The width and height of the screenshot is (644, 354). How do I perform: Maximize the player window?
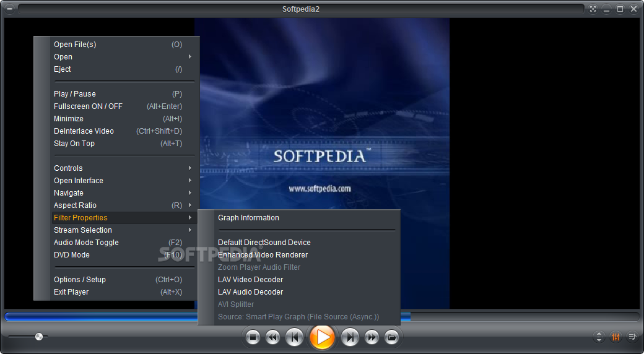click(620, 9)
